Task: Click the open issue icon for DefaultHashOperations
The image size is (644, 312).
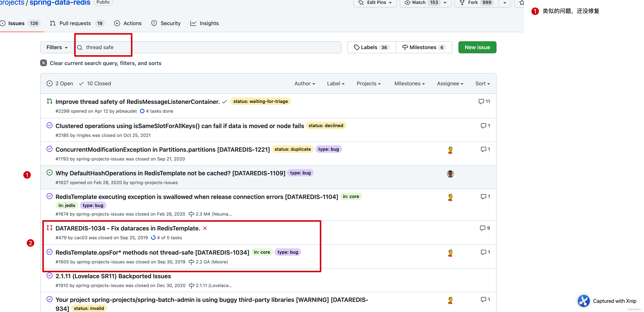Action: (x=50, y=173)
